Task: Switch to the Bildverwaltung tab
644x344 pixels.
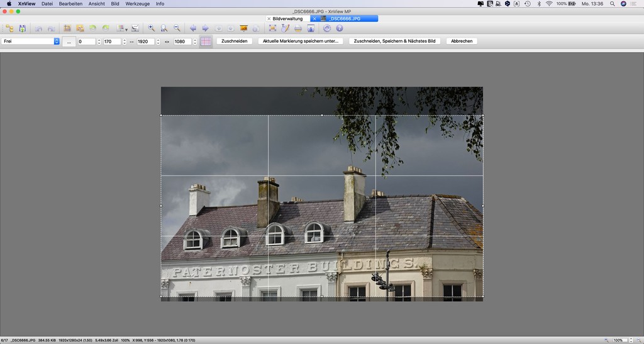Action: pyautogui.click(x=287, y=19)
